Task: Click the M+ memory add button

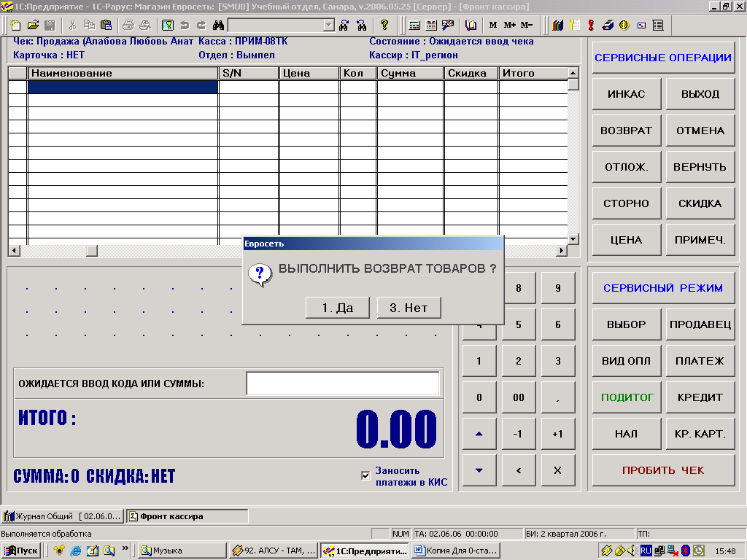Action: [x=510, y=26]
